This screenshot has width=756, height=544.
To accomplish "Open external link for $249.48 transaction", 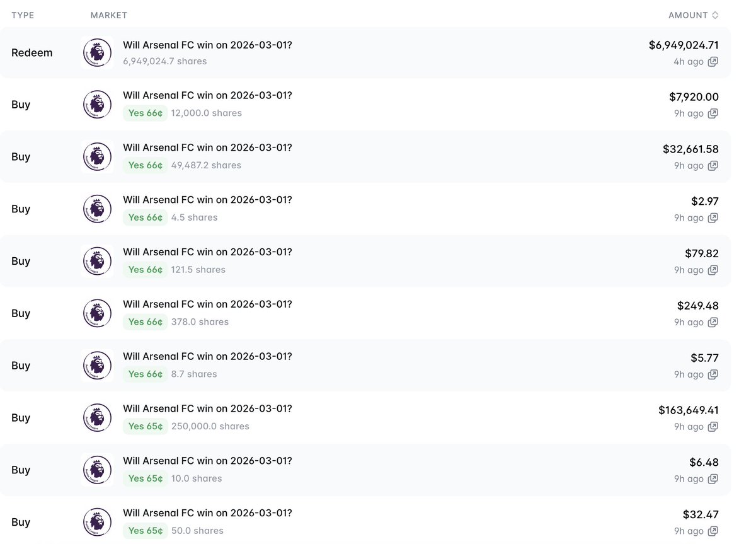I will tap(713, 323).
